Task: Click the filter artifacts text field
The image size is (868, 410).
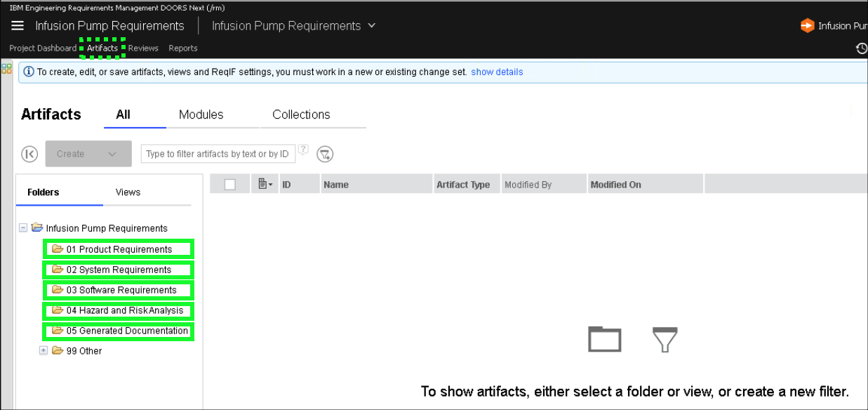Action: pyautogui.click(x=218, y=154)
